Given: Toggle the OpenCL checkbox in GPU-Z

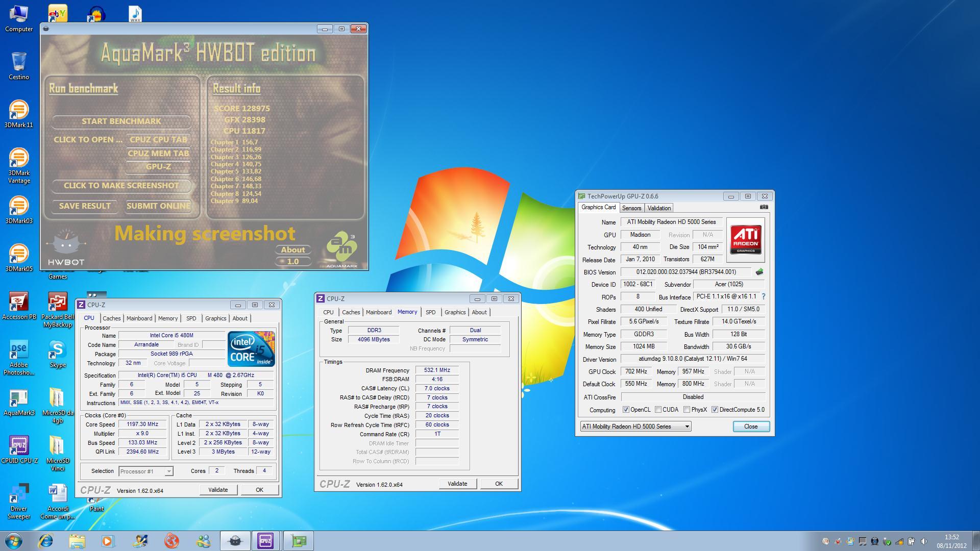Looking at the screenshot, I should point(626,410).
